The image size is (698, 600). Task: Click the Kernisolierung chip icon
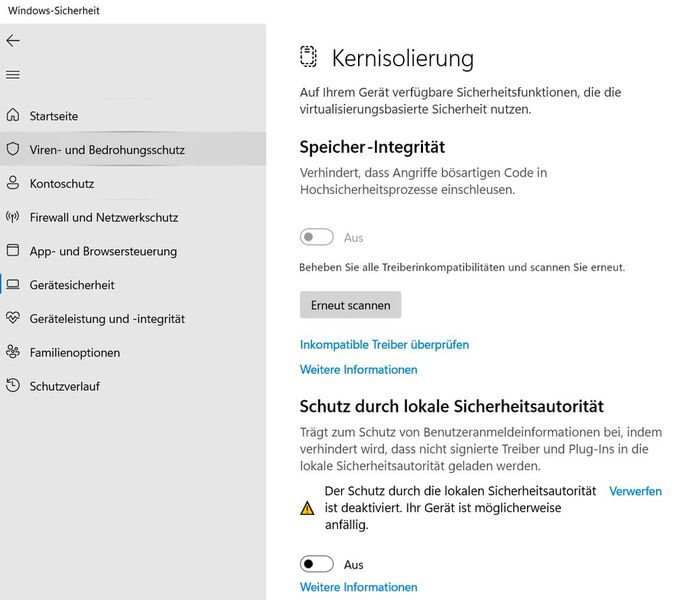click(x=308, y=57)
